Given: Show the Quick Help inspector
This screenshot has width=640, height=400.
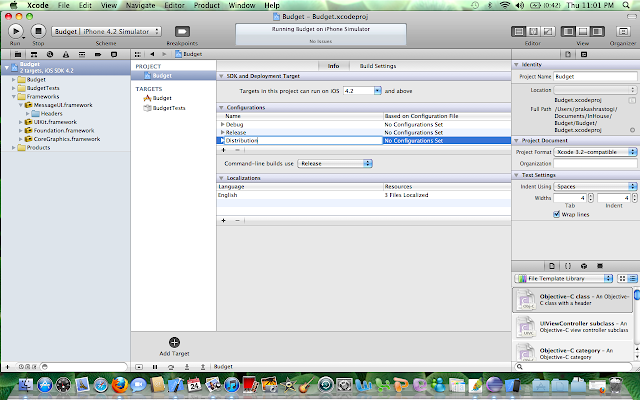Looking at the screenshot, I should (584, 54).
